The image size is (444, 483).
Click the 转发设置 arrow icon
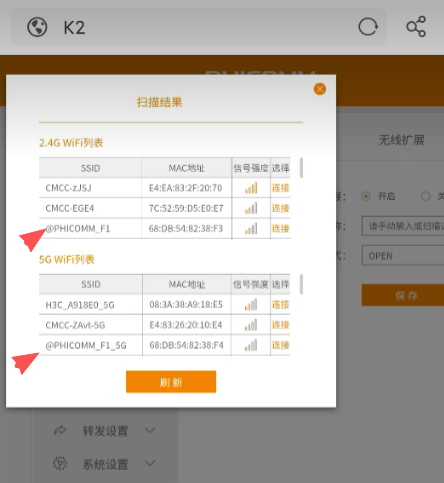coord(60,430)
